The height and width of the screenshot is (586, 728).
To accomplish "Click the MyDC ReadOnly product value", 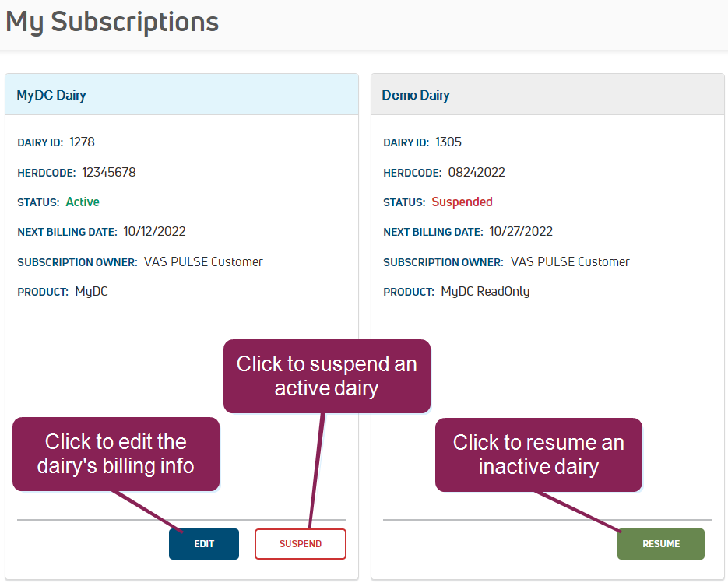I will point(485,292).
